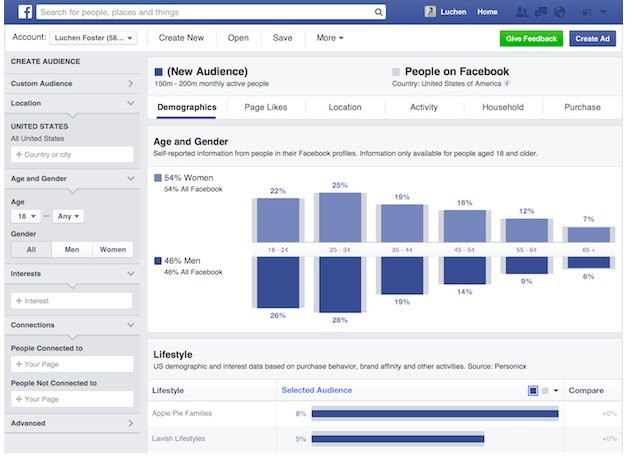Viewport: 636px width, 463px height.
Task: Go to Home link
Action: click(x=488, y=12)
